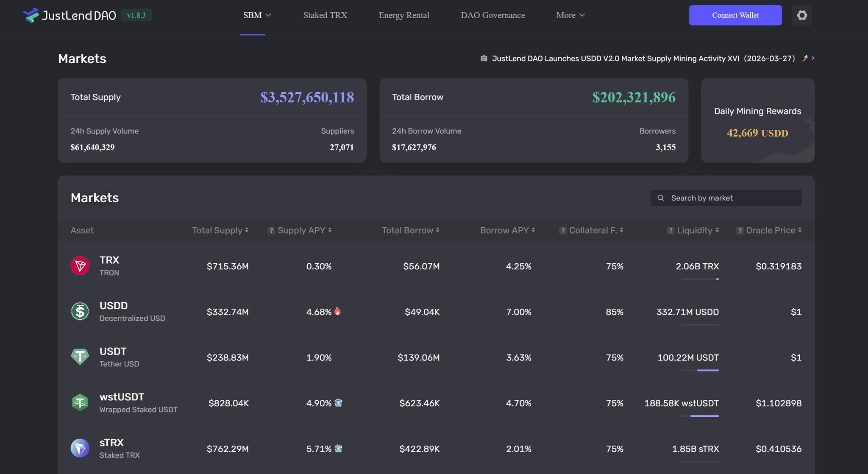The image size is (868, 474).
Task: Open settings via the gear icon
Action: [x=801, y=15]
